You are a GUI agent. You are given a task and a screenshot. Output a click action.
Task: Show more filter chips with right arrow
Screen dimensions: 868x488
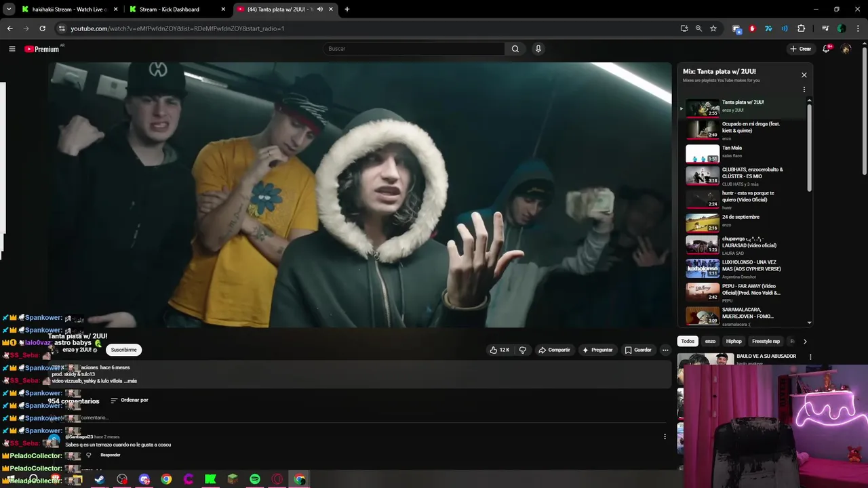coord(805,342)
